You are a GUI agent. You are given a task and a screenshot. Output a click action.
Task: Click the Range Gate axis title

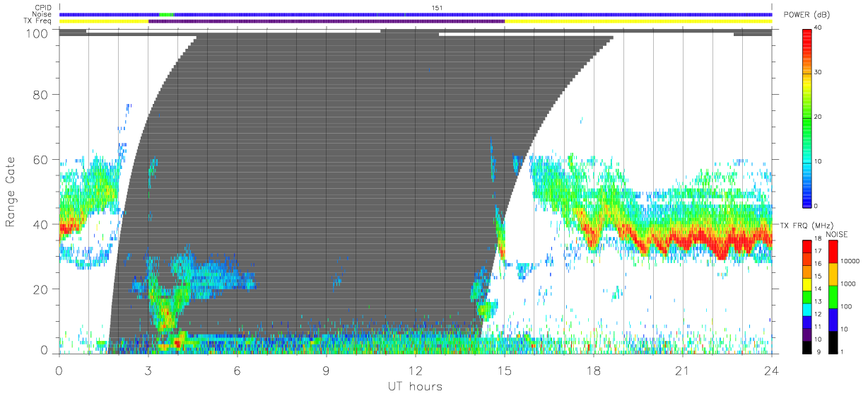[x=11, y=192]
